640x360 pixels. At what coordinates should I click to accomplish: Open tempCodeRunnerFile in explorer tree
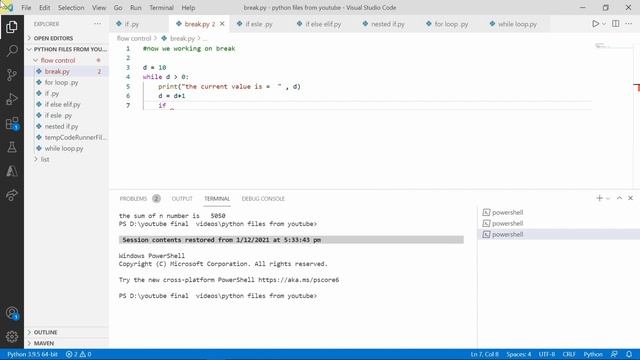point(67,138)
